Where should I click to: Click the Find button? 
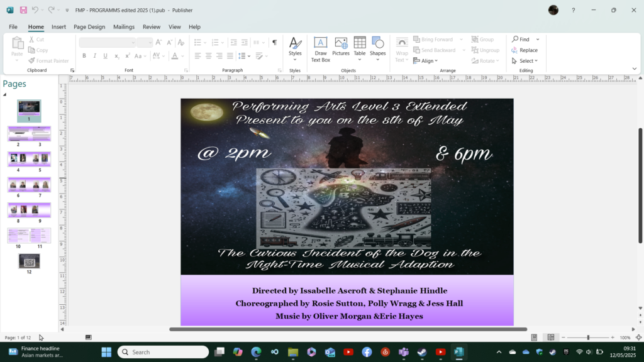[x=520, y=40]
